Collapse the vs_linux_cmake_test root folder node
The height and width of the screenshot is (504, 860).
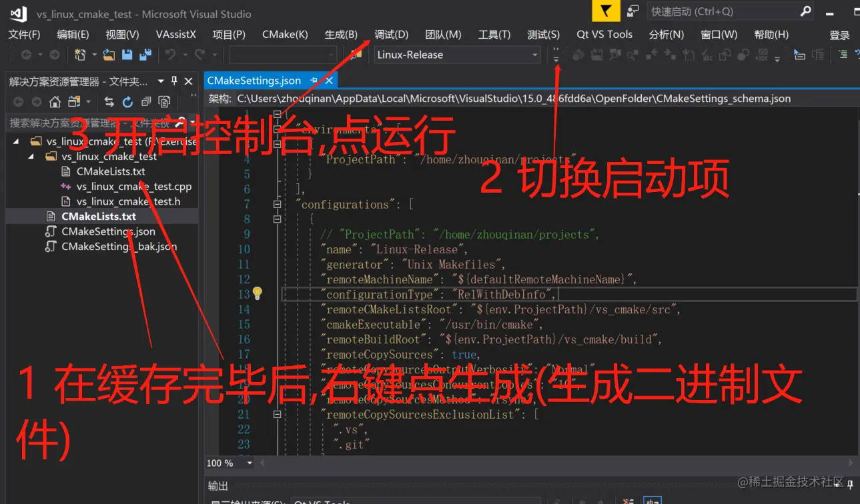click(x=15, y=141)
